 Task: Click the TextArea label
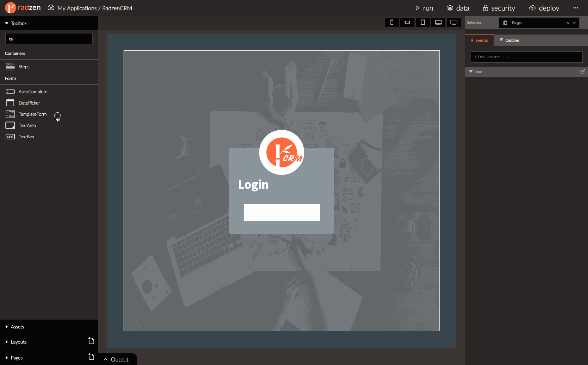27,125
